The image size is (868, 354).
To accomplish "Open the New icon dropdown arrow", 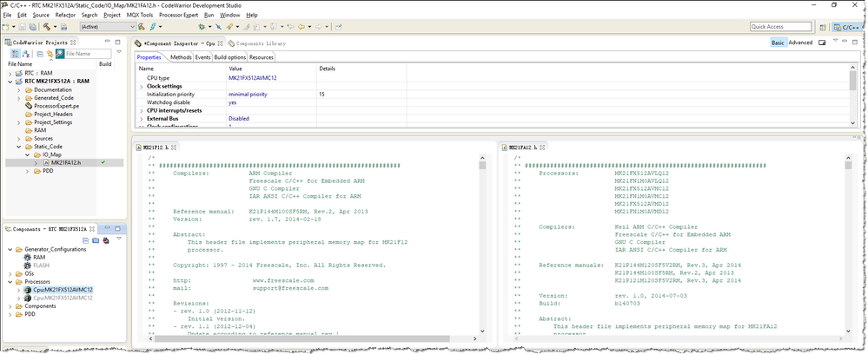I will point(13,26).
